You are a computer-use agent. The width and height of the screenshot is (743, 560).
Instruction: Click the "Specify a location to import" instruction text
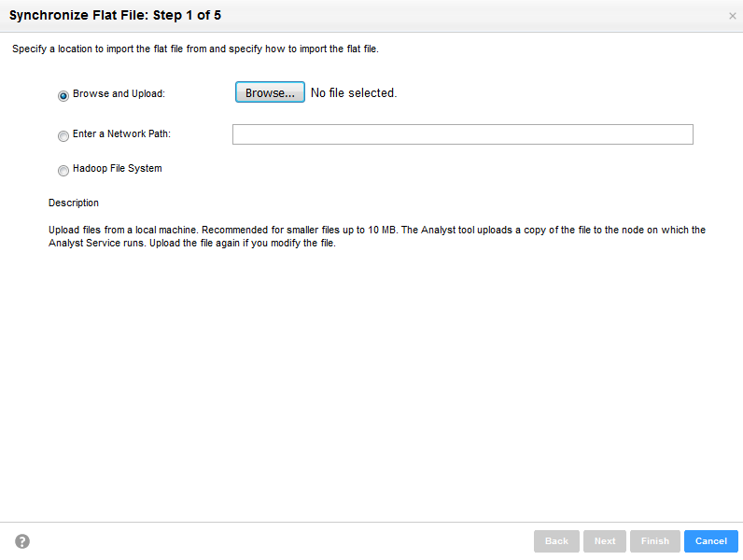click(195, 49)
